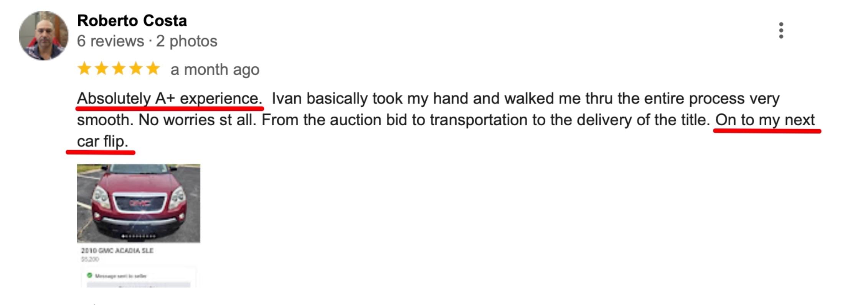
Task: Click the $5,200 price text
Action: click(x=90, y=259)
